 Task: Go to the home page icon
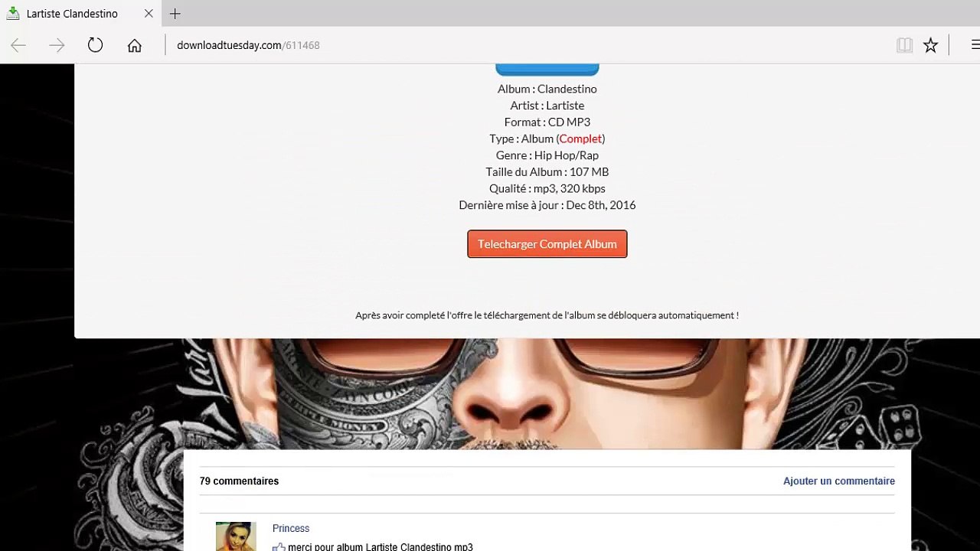135,46
